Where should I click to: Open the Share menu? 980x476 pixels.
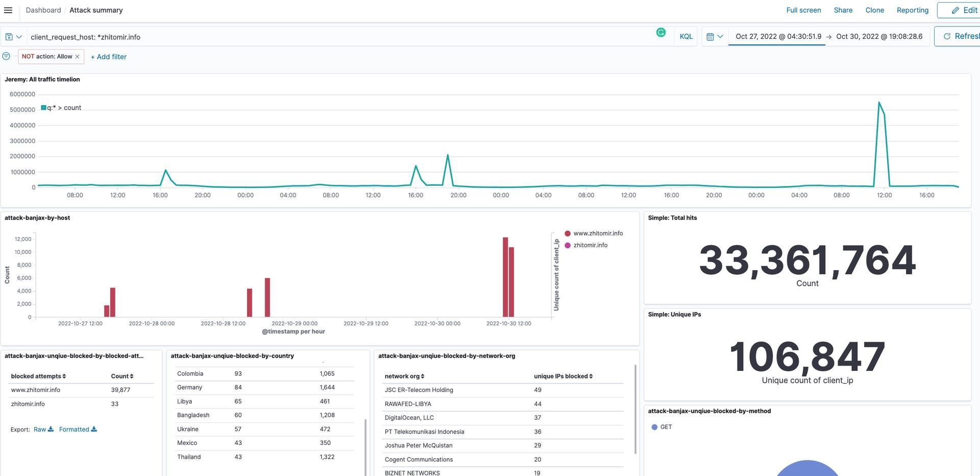click(843, 10)
